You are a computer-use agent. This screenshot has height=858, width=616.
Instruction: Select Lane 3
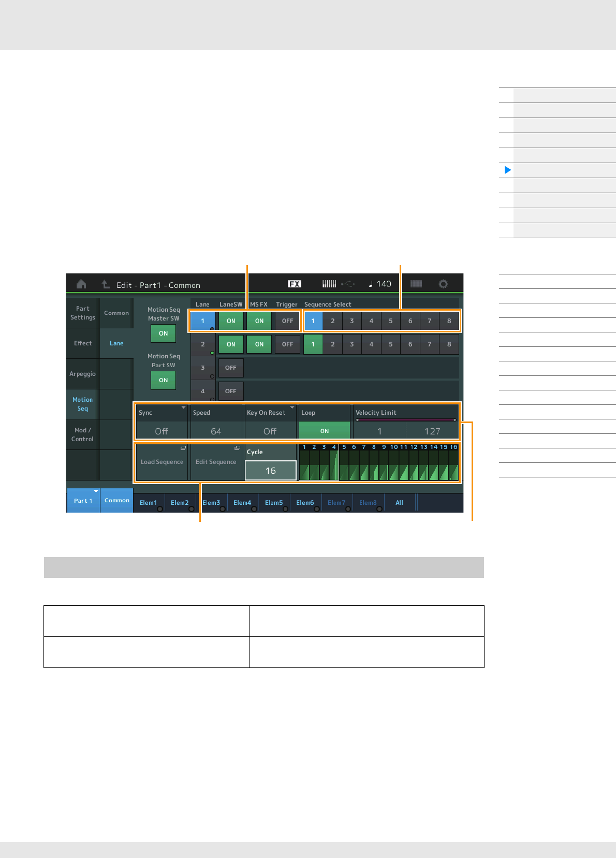[203, 368]
